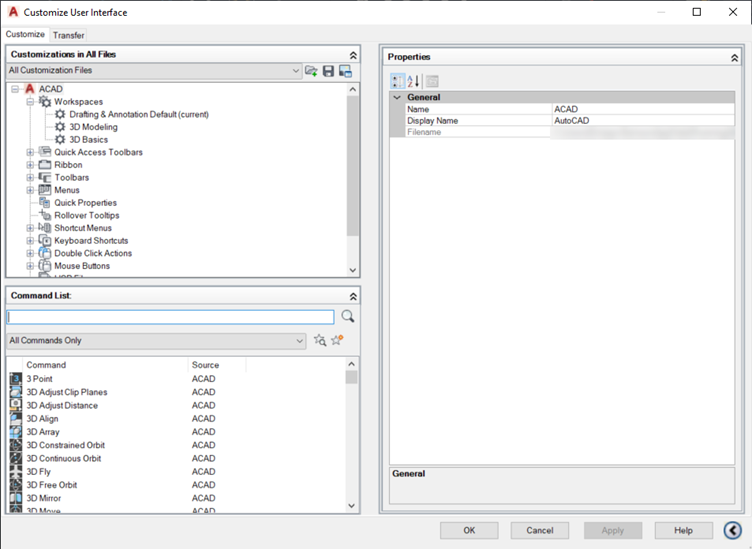
Task: Expand the Shortcut Menus tree node
Action: (30, 228)
